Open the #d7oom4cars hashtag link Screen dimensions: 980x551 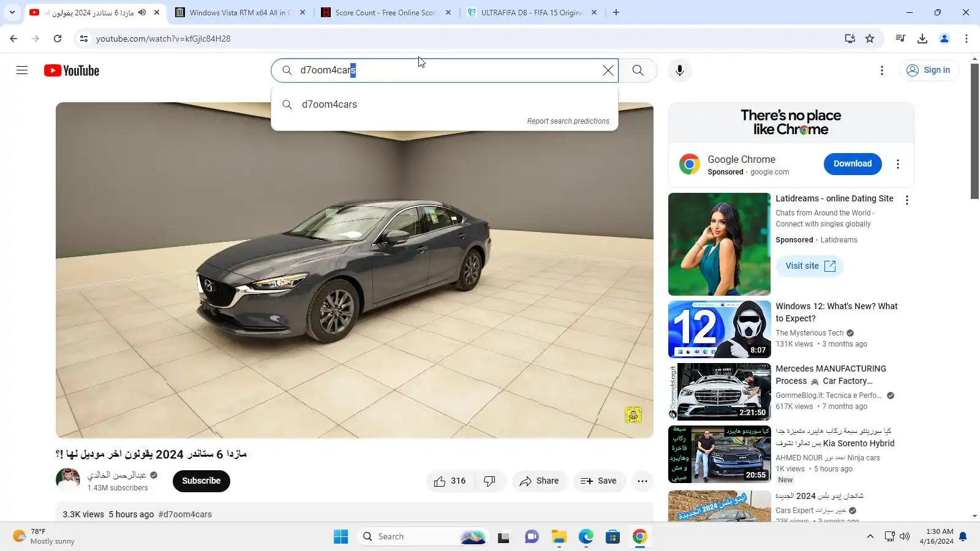(x=185, y=514)
